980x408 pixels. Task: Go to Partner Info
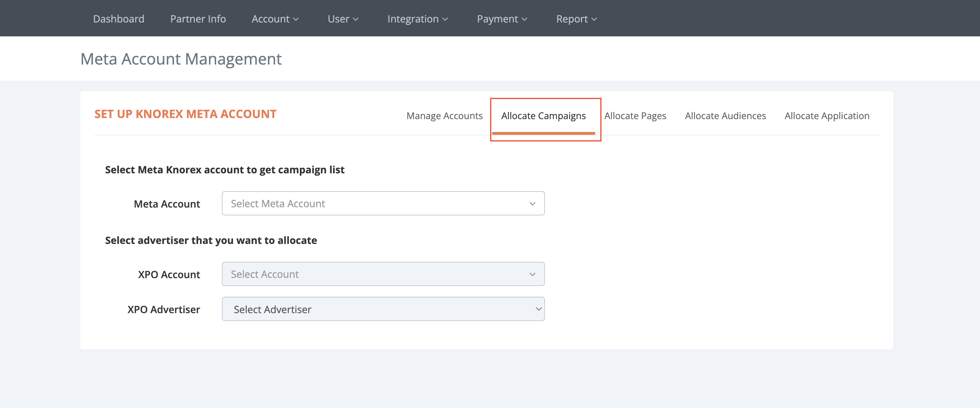point(198,19)
